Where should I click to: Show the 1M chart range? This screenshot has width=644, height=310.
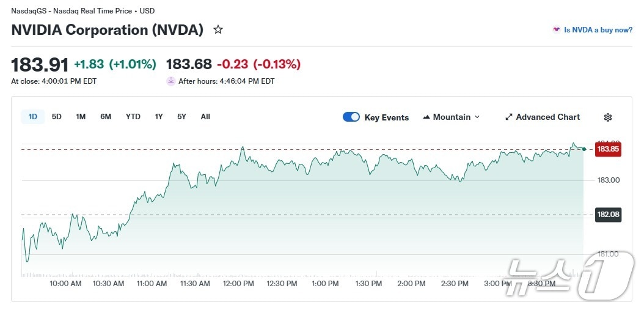click(x=81, y=117)
